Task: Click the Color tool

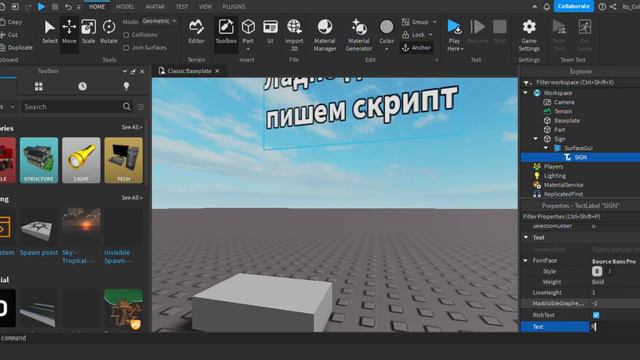Action: pos(387,31)
